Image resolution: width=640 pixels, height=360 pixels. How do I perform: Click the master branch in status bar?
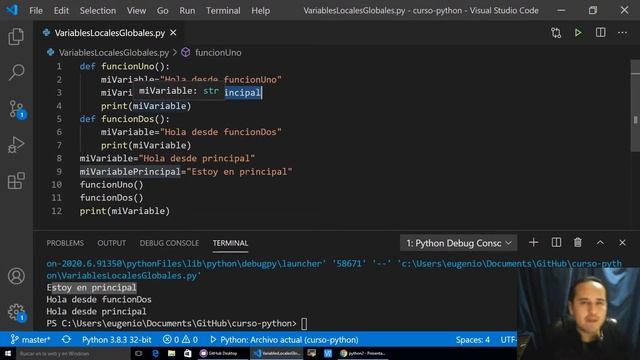click(x=31, y=340)
